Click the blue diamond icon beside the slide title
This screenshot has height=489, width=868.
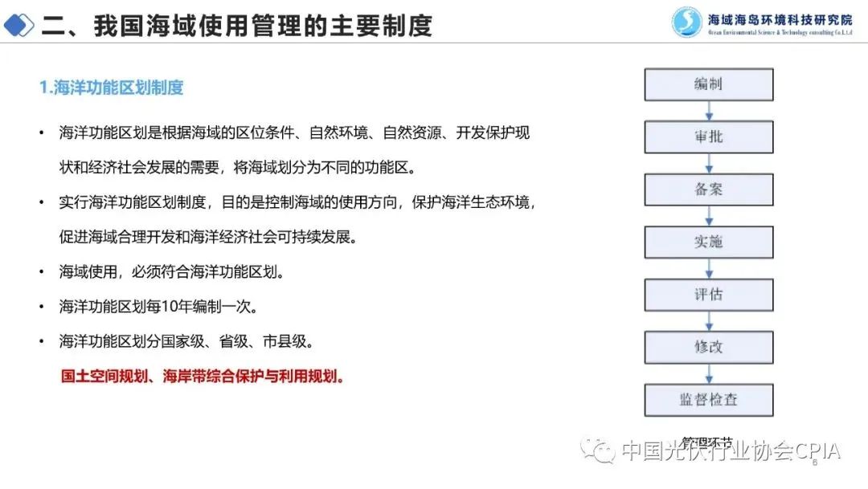click(x=19, y=26)
